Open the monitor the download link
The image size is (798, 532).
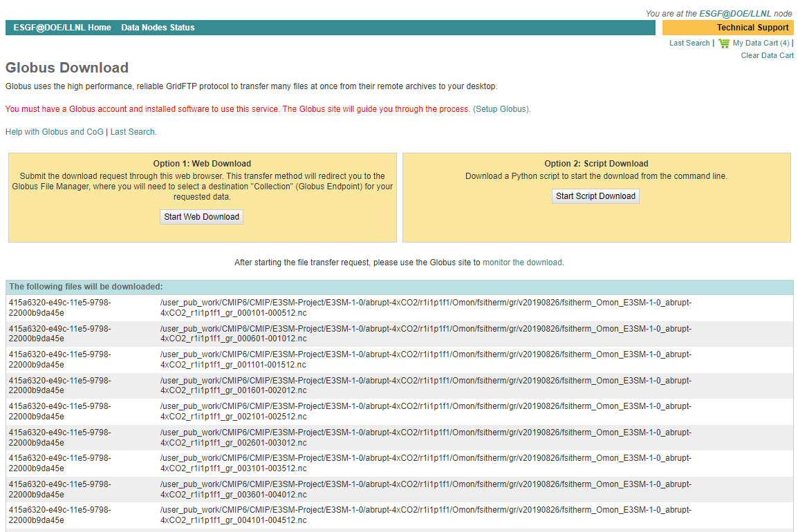[522, 263]
